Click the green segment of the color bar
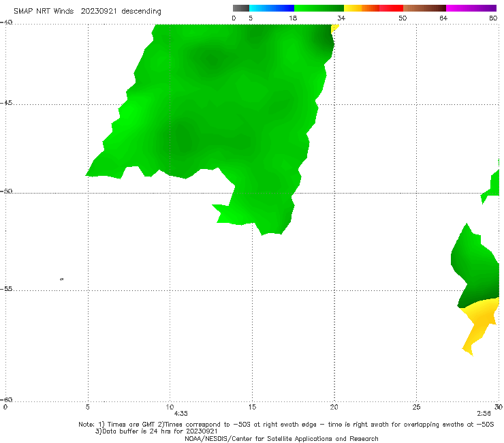 pos(319,8)
